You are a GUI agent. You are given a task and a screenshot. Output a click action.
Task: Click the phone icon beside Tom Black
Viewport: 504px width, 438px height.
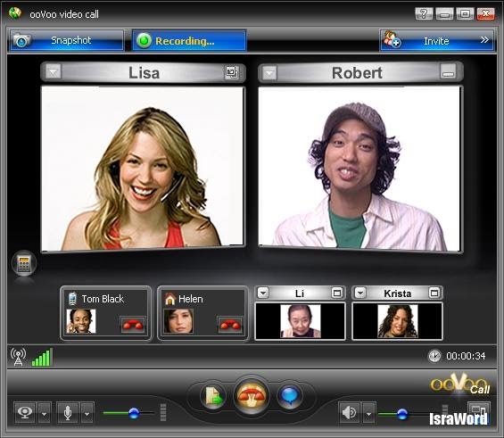tap(72, 298)
